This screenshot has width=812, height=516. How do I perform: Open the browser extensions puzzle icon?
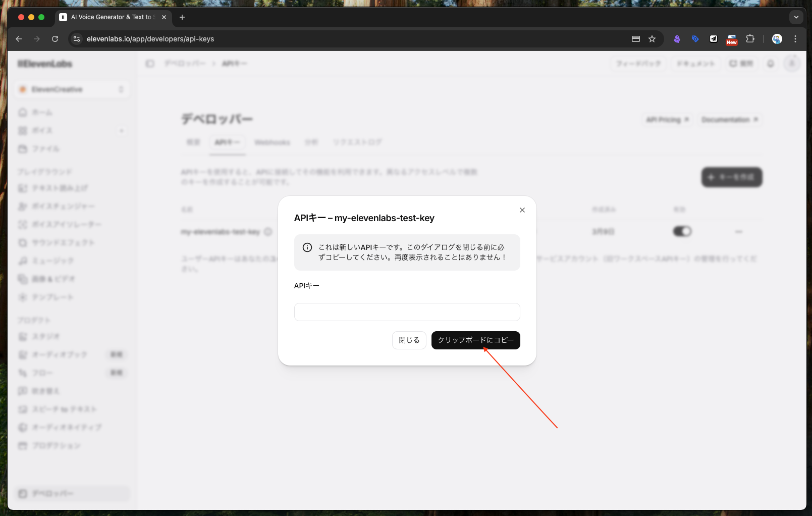[x=750, y=39]
